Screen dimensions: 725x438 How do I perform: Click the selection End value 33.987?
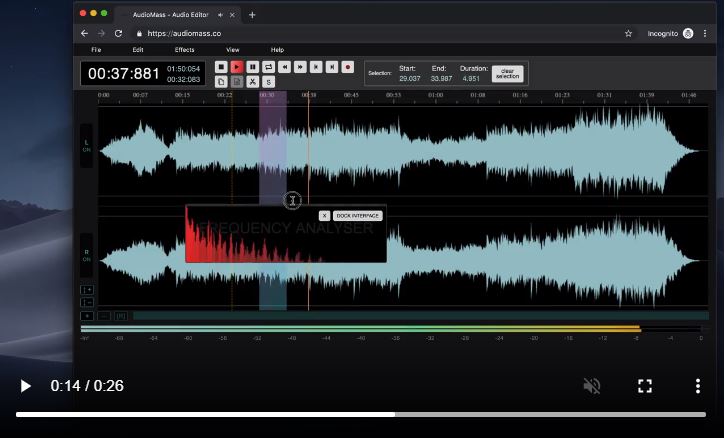pyautogui.click(x=441, y=79)
